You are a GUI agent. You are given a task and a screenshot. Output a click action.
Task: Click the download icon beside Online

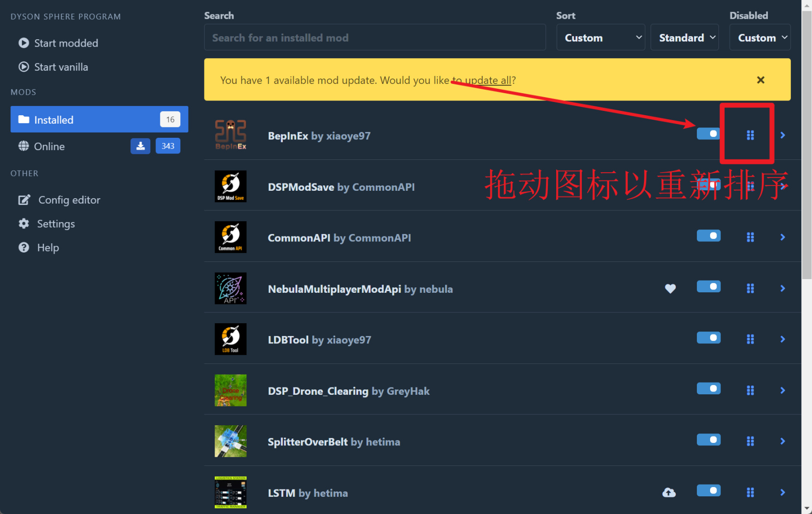pos(140,146)
